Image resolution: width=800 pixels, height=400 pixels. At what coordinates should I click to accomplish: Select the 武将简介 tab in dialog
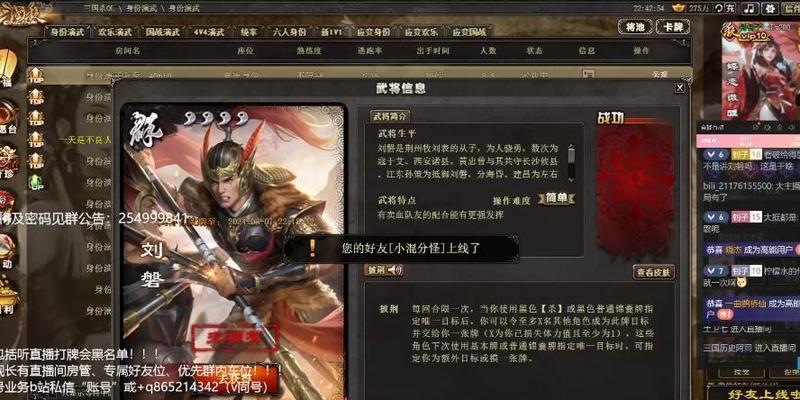tap(390, 116)
